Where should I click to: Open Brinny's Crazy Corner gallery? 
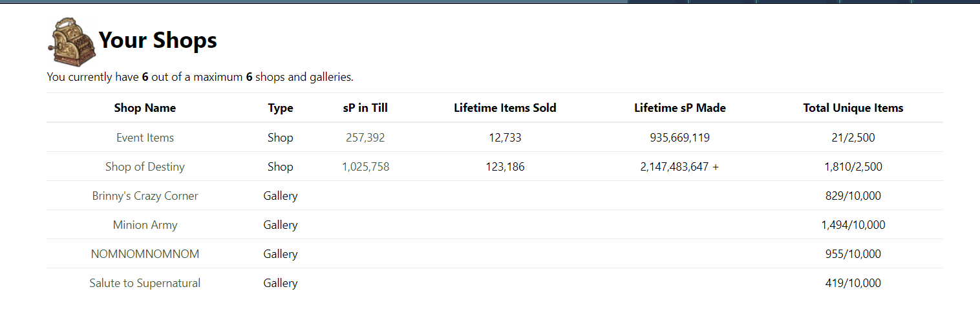[x=145, y=196]
